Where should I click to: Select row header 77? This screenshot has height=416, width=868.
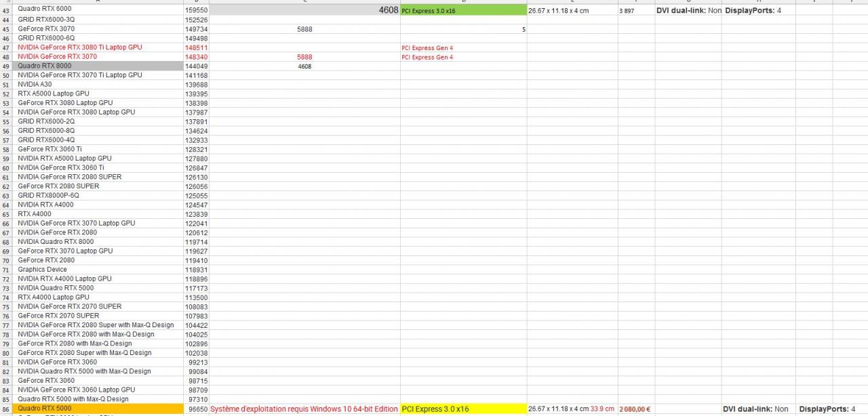pos(6,325)
